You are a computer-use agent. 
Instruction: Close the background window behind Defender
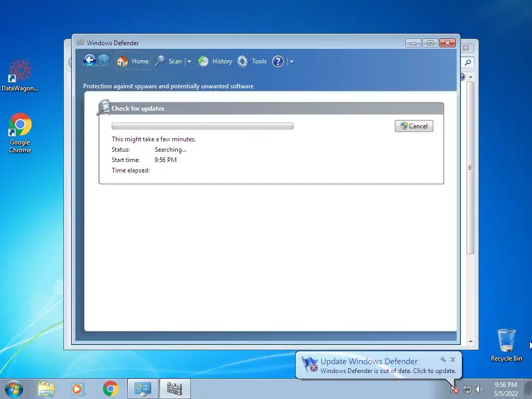(x=466, y=48)
